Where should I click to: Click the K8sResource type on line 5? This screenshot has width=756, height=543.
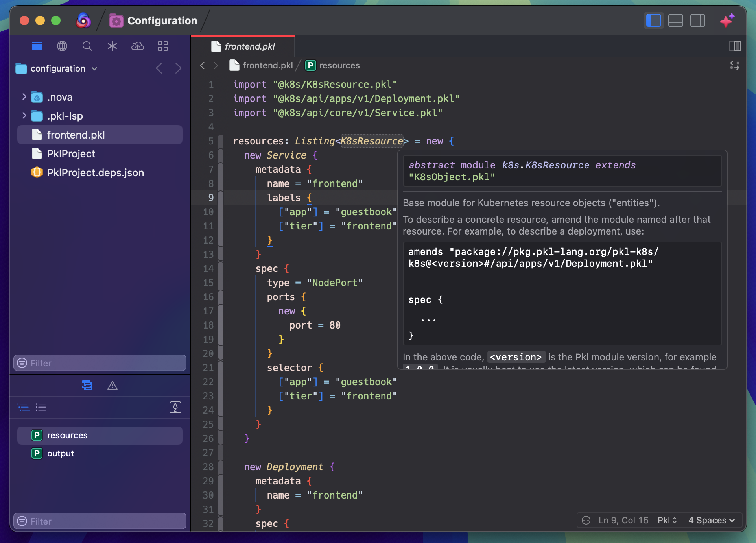[x=372, y=141]
